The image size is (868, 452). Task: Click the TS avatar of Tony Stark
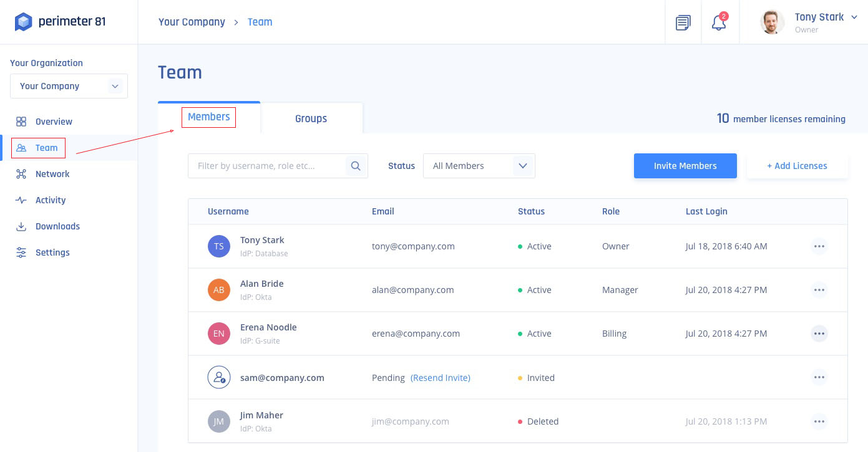[219, 246]
